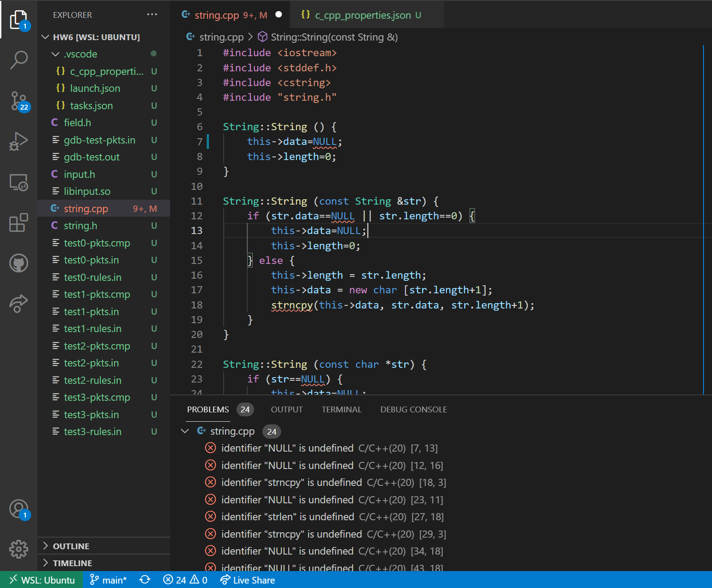Open the Run and Debug view
This screenshot has height=588, width=712.
19,142
